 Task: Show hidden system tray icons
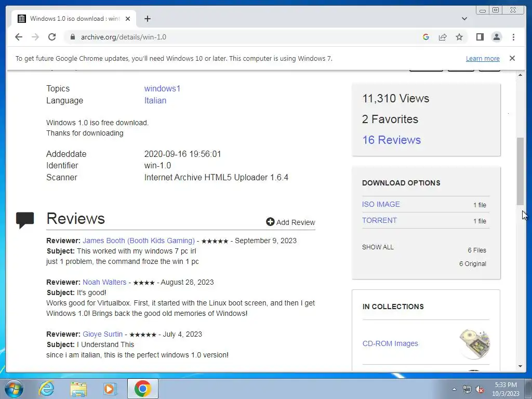(x=454, y=389)
